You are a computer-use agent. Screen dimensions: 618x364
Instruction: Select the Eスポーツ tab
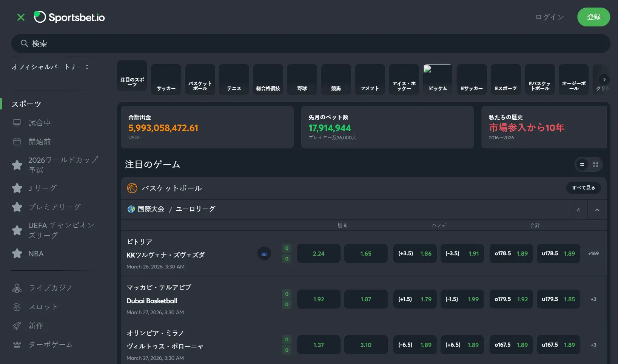506,79
